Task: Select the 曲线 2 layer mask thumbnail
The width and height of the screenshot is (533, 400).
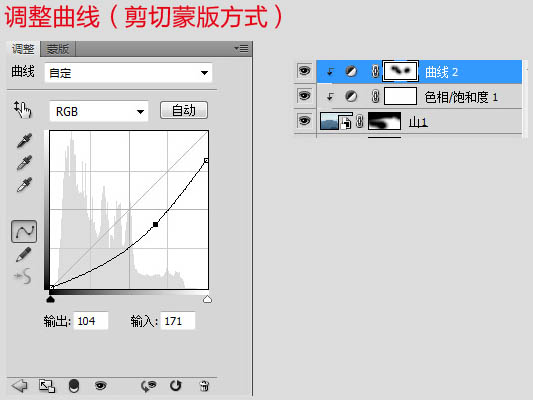Action: [x=400, y=71]
